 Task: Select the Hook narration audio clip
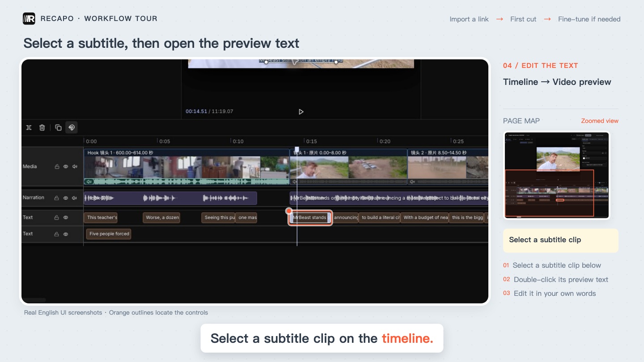pos(170,198)
